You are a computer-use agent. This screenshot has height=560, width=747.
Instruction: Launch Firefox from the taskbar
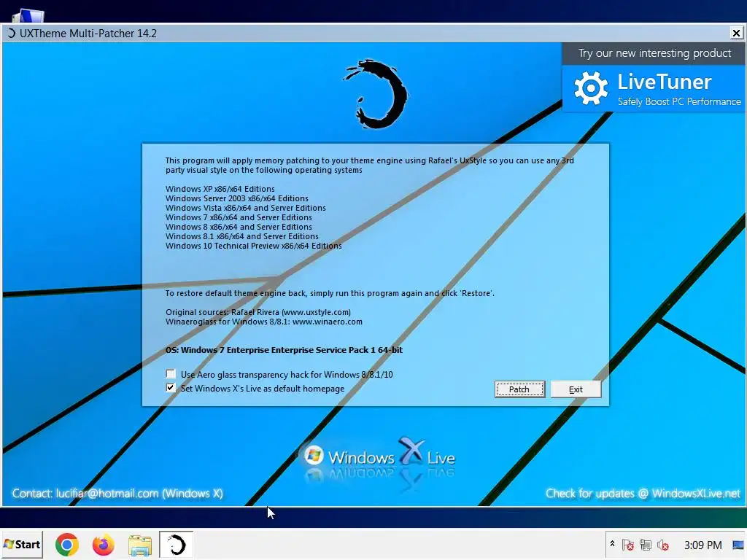[103, 544]
